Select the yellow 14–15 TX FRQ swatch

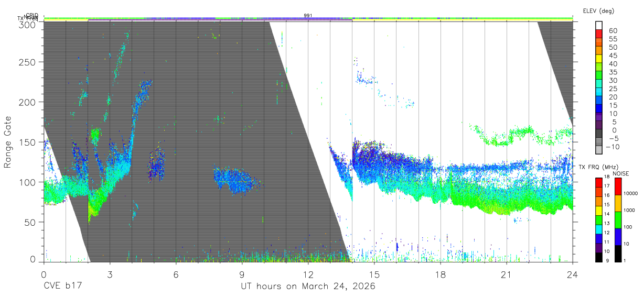tap(599, 210)
